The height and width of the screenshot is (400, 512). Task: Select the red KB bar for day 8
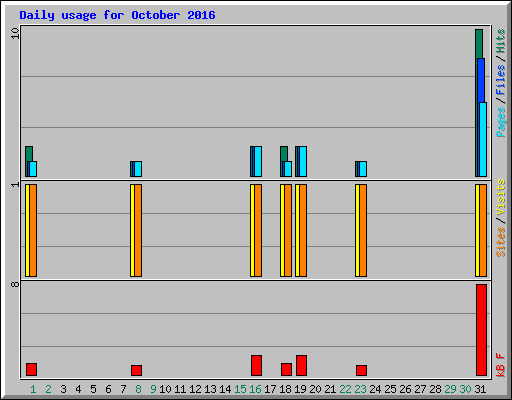(x=136, y=370)
